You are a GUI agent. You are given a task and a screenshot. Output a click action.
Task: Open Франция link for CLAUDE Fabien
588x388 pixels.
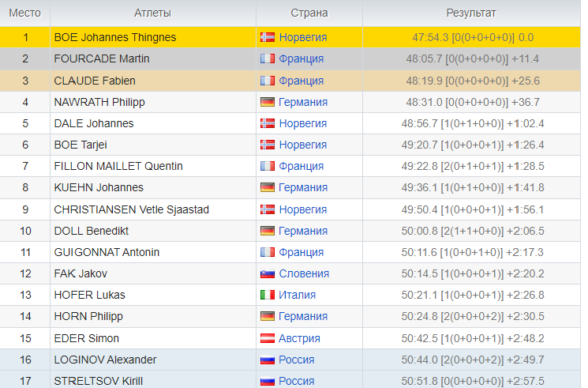pyautogui.click(x=301, y=81)
